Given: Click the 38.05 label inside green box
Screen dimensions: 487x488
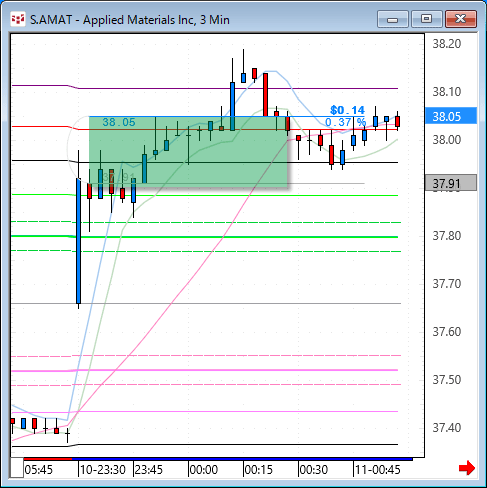Looking at the screenshot, I should pyautogui.click(x=119, y=122).
